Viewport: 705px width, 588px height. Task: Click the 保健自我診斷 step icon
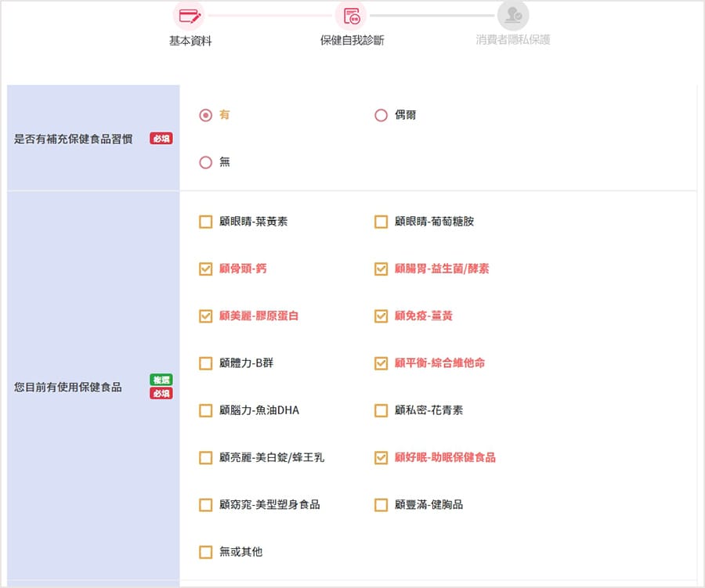[351, 16]
